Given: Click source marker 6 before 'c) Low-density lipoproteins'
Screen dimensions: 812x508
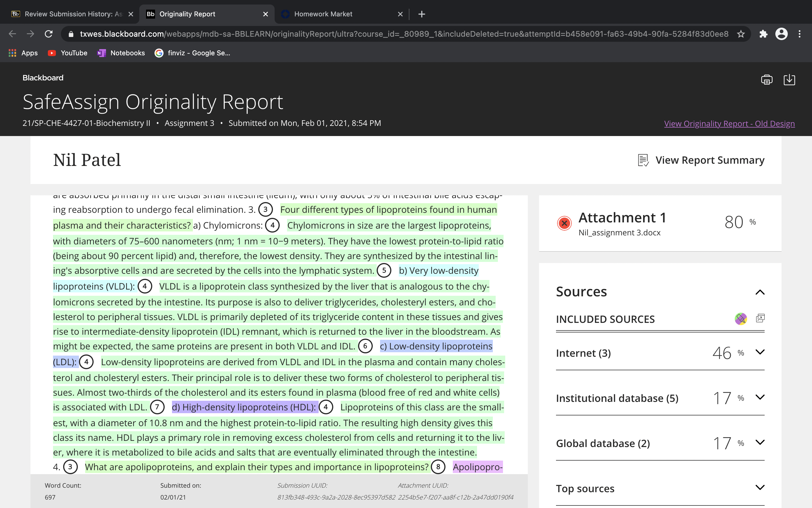Looking at the screenshot, I should tap(365, 346).
